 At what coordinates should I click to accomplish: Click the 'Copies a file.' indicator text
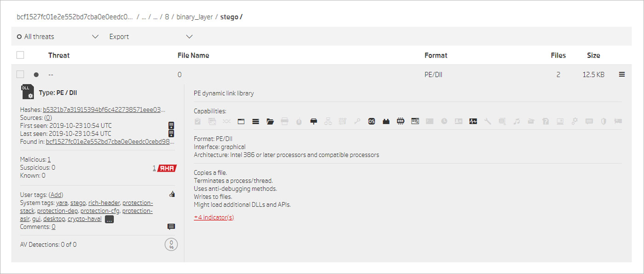click(211, 172)
